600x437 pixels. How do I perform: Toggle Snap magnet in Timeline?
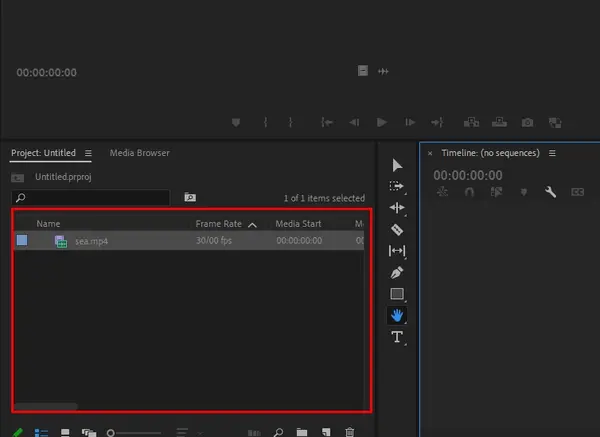[469, 192]
